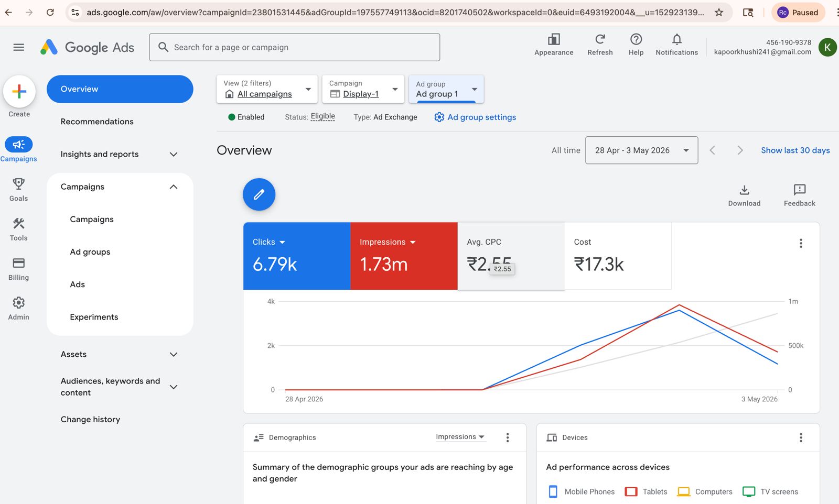Reload the page in browser
This screenshot has width=839, height=504.
[50, 12]
